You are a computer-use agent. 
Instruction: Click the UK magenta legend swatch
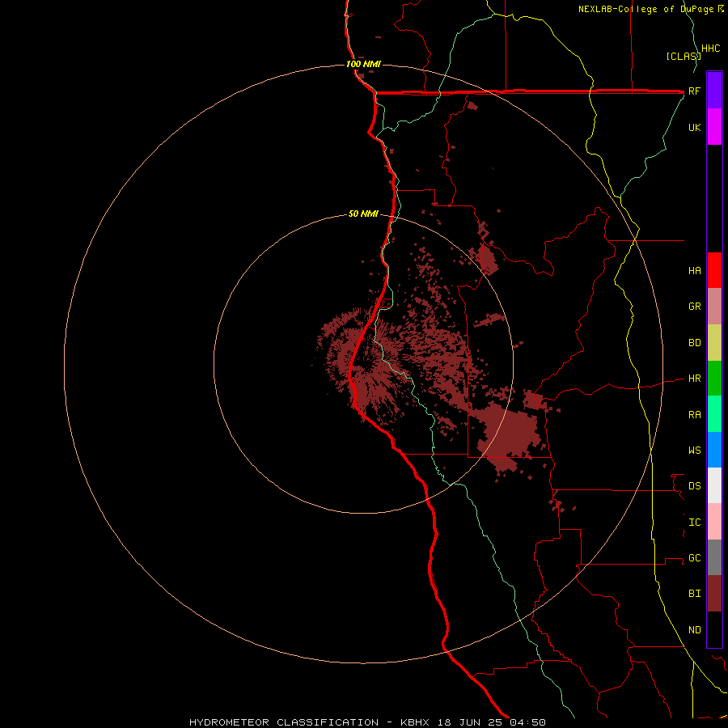click(x=714, y=127)
